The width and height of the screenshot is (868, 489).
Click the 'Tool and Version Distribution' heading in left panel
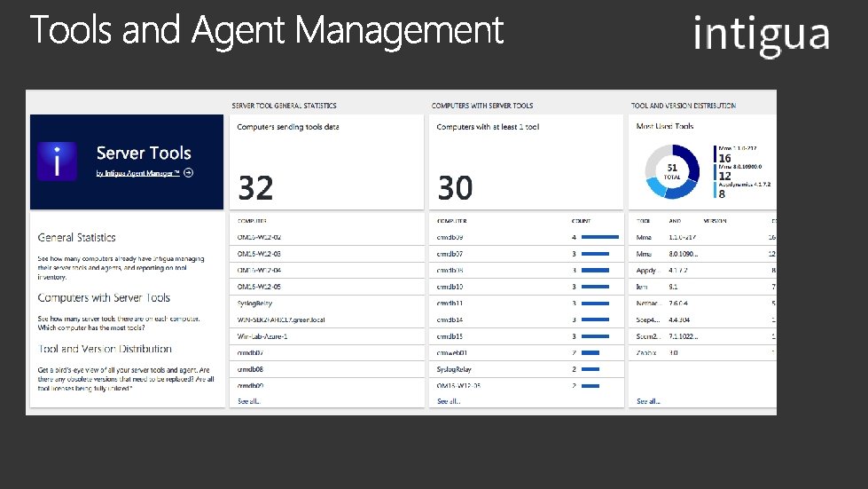105,349
